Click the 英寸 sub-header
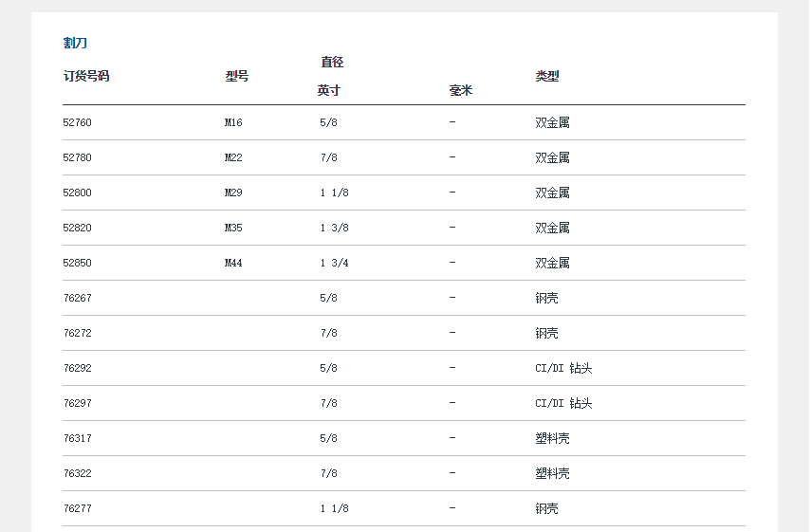This screenshot has width=811, height=532. (x=328, y=91)
